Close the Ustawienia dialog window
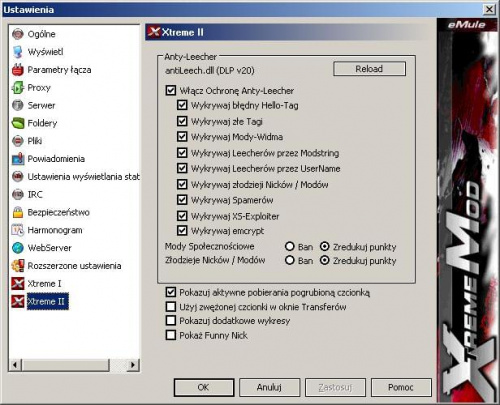500x405 pixels. pos(489,9)
